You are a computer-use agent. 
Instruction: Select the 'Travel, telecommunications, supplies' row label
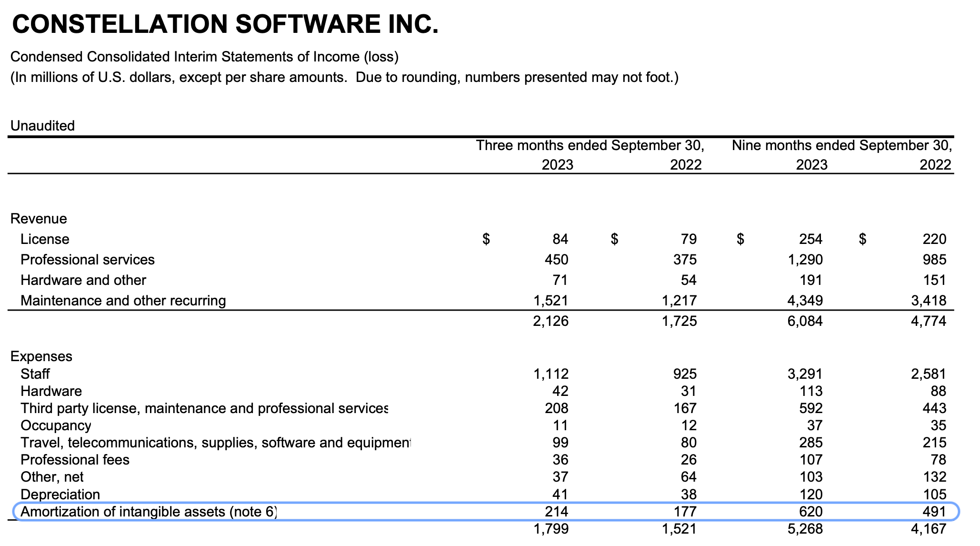point(215,443)
